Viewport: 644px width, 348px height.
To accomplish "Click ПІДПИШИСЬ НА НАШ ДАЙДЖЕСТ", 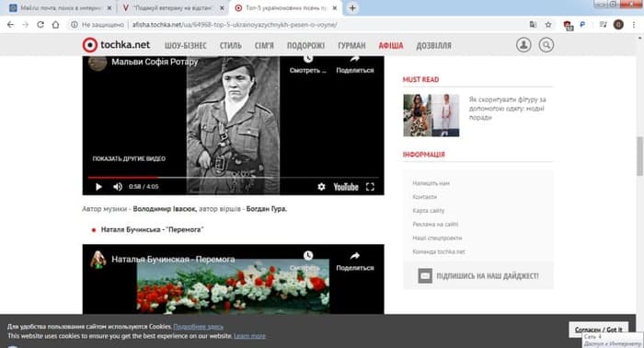I will tap(487, 275).
